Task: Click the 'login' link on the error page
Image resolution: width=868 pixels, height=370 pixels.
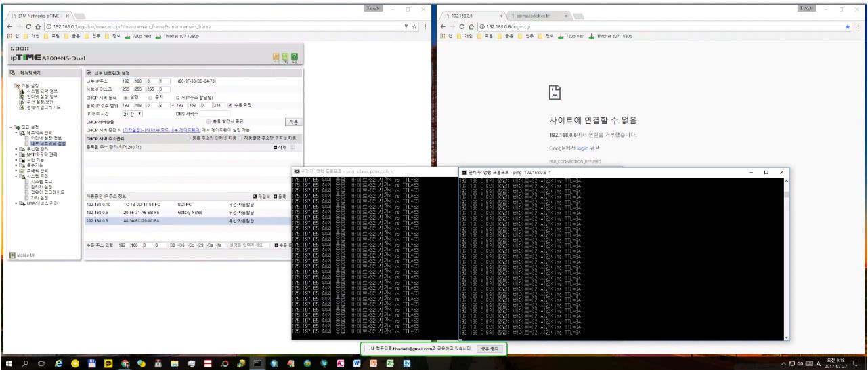Action: click(x=582, y=147)
